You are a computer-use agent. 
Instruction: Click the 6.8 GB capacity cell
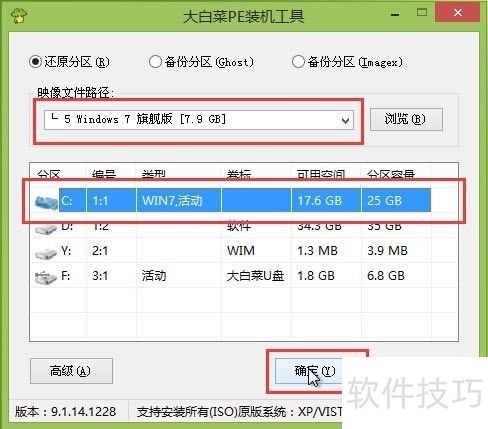point(386,276)
